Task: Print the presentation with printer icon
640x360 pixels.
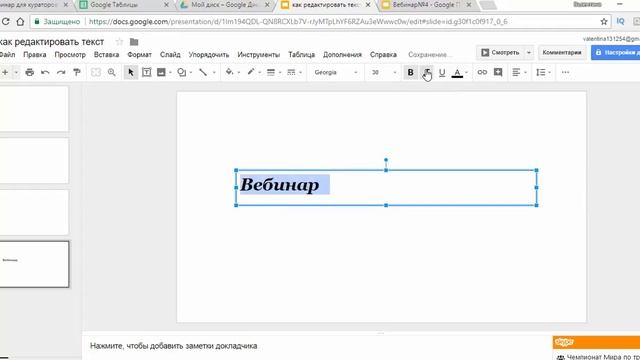Action: pyautogui.click(x=29, y=73)
